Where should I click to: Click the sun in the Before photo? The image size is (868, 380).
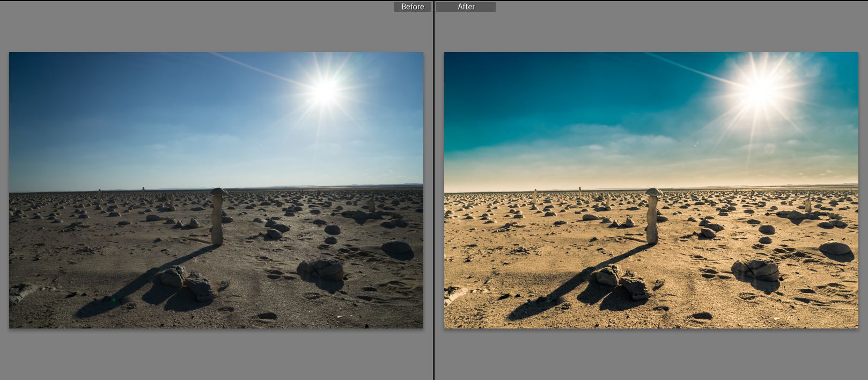point(325,90)
